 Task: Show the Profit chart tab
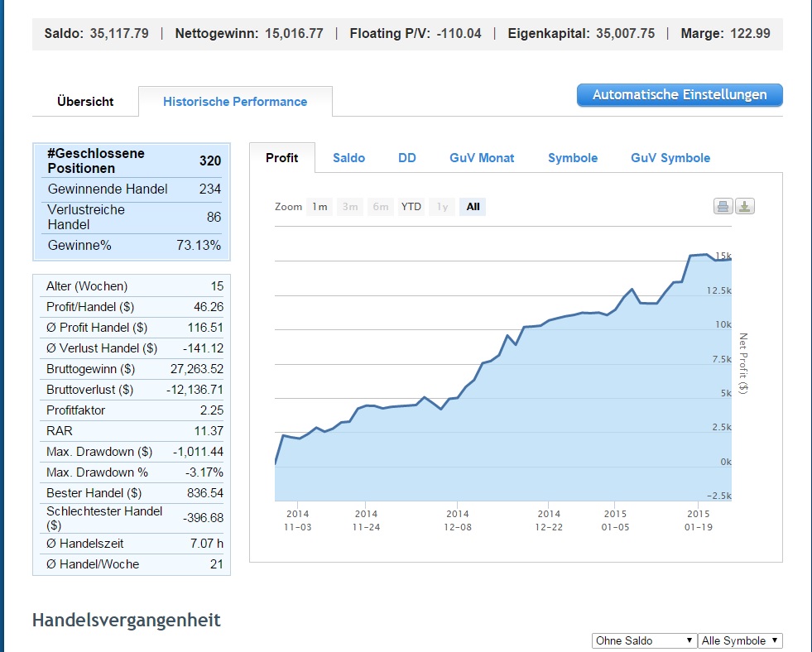(281, 158)
